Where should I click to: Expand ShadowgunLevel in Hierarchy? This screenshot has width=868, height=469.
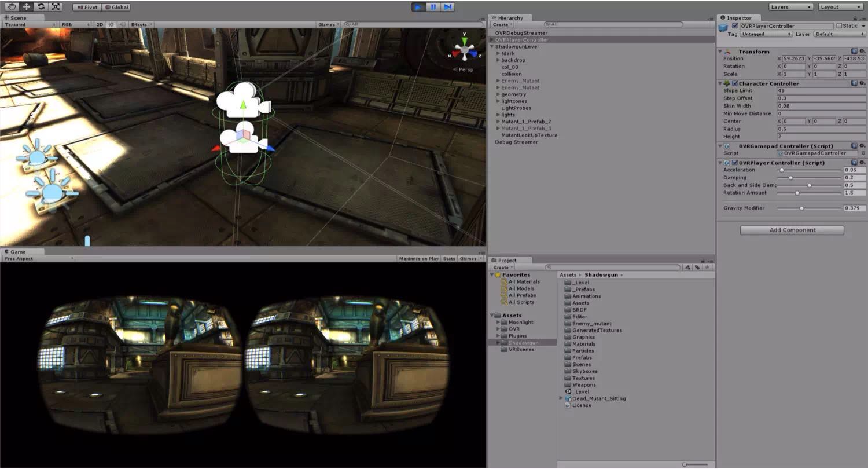[492, 47]
